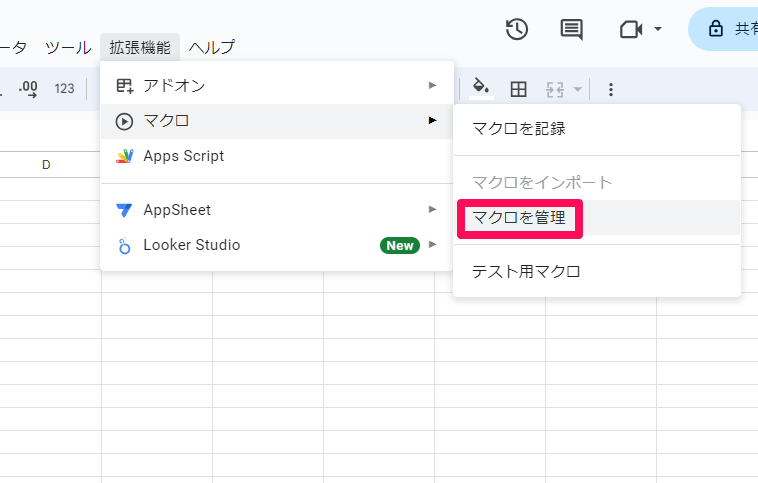
Task: Open the ヘルプ menu
Action: click(211, 47)
